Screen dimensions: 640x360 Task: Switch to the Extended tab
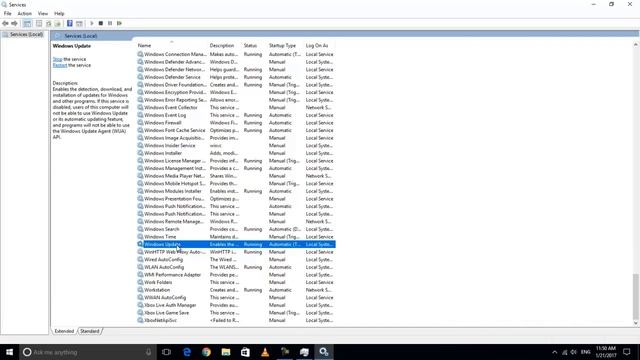click(64, 331)
